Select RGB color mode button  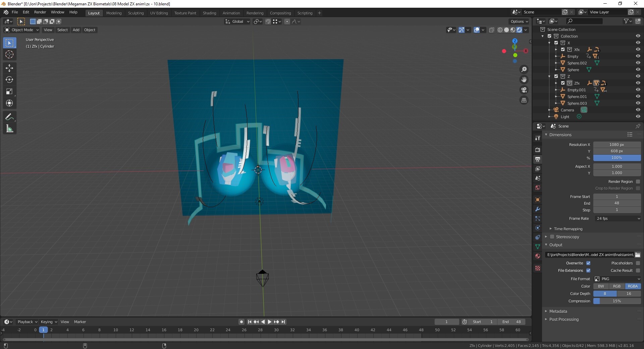point(617,286)
